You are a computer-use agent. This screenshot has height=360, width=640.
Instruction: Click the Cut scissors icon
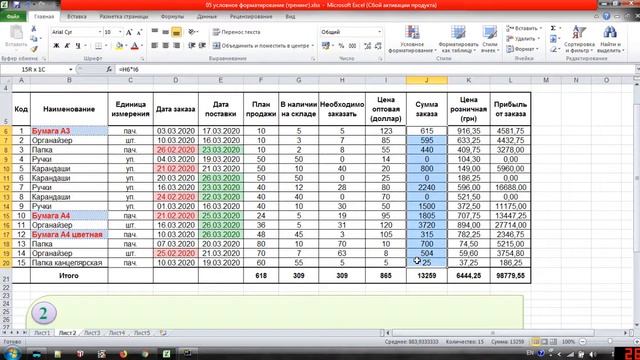[34, 29]
